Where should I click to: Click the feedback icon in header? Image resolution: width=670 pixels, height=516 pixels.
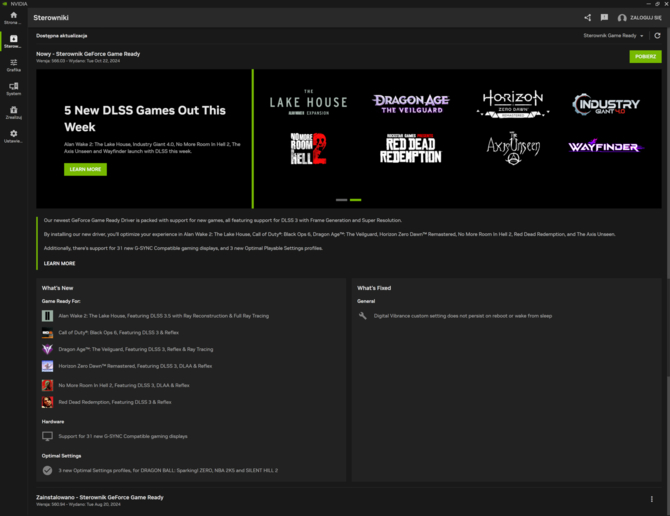(x=604, y=18)
